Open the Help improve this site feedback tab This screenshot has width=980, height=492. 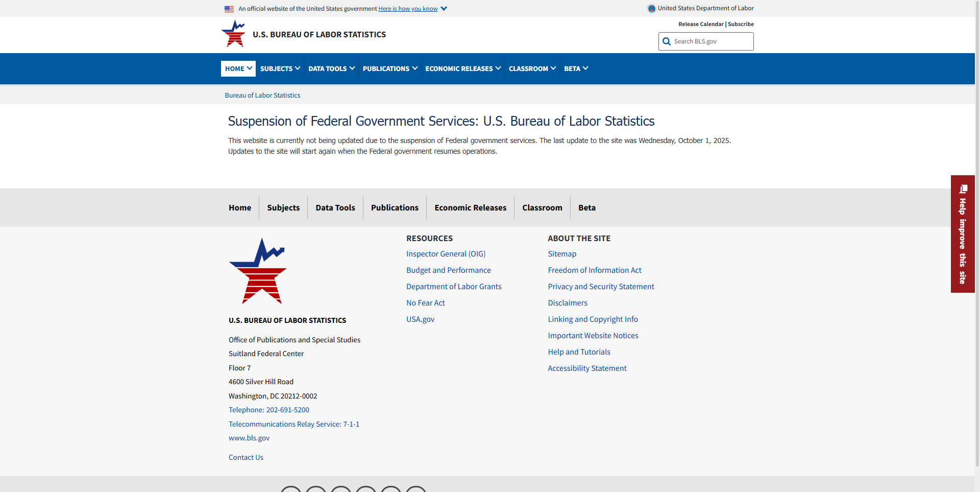963,234
